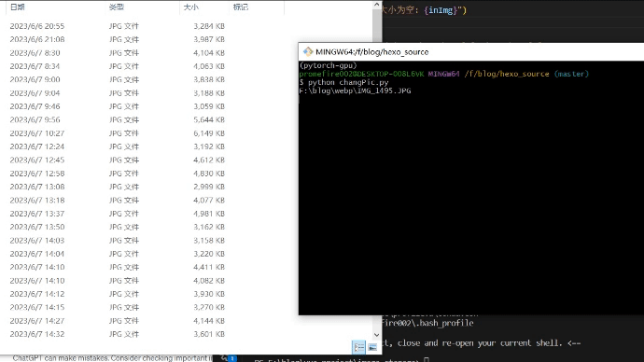
Task: Select the file dated 2023/6/7 12:24
Action: click(x=37, y=146)
